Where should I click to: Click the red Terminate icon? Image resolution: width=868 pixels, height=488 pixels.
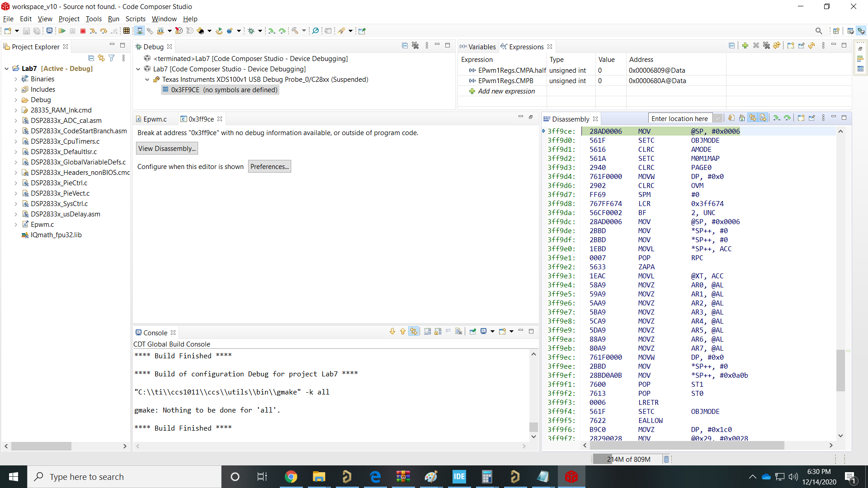coord(83,31)
